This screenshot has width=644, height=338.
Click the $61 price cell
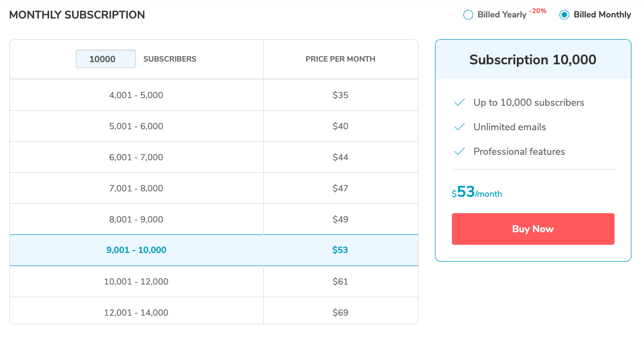click(x=341, y=282)
